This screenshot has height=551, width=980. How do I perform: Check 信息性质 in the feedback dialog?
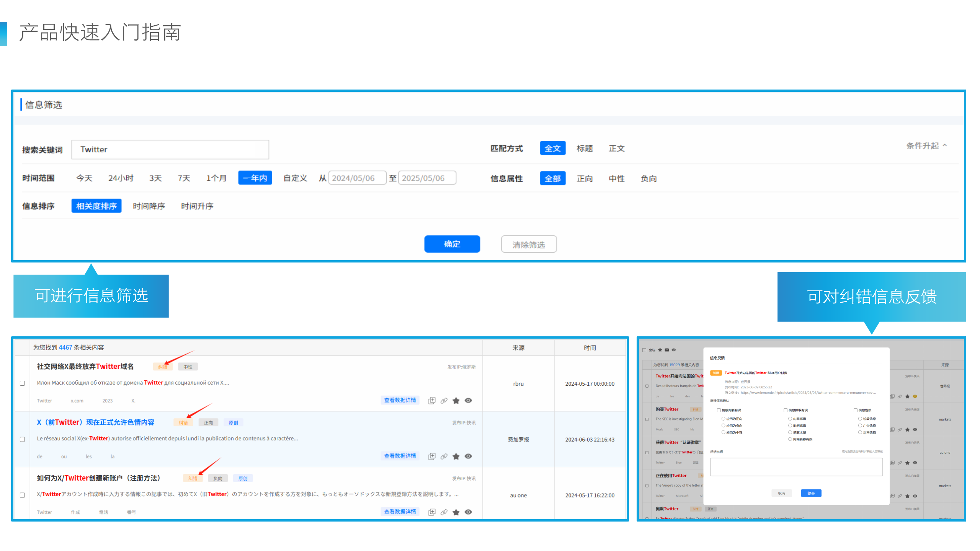(x=856, y=410)
